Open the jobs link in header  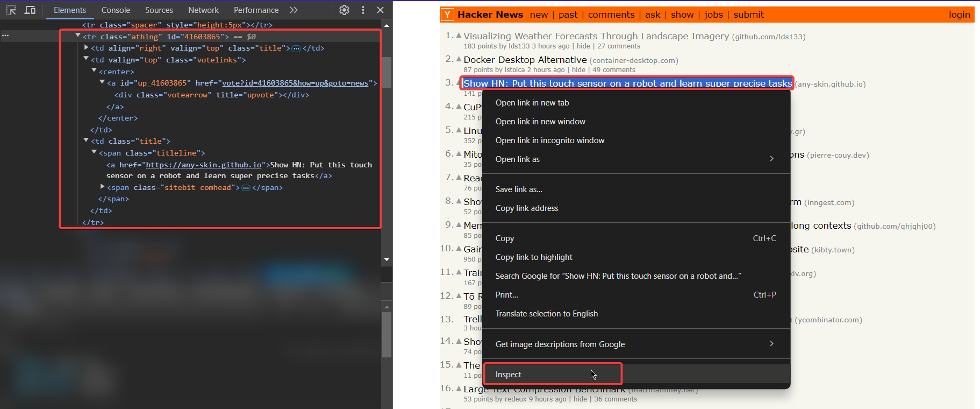713,15
